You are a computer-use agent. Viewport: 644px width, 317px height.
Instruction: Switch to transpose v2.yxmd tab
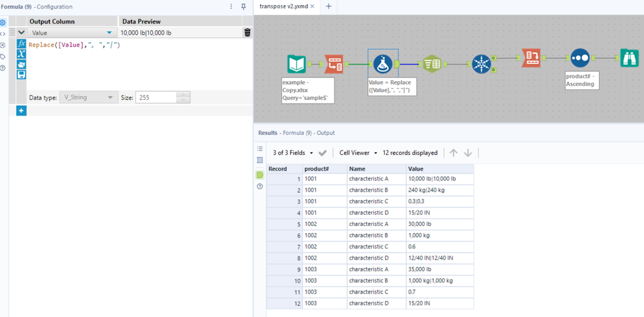pos(284,6)
